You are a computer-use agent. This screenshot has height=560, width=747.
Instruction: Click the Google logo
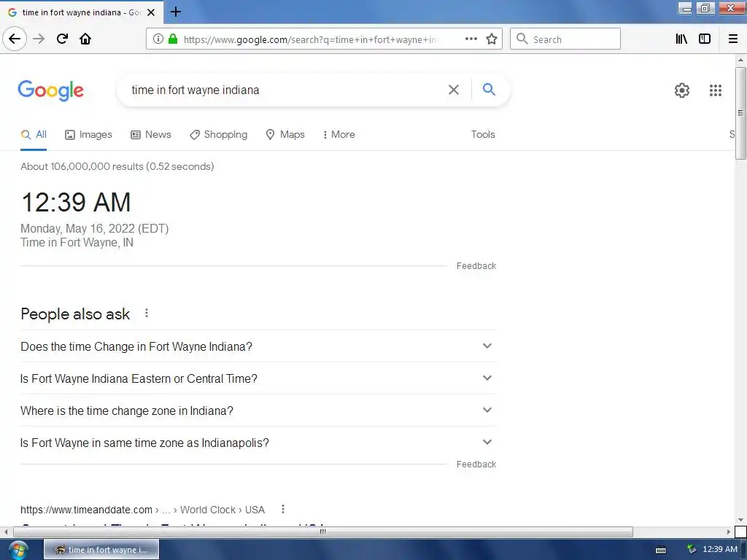pos(50,90)
